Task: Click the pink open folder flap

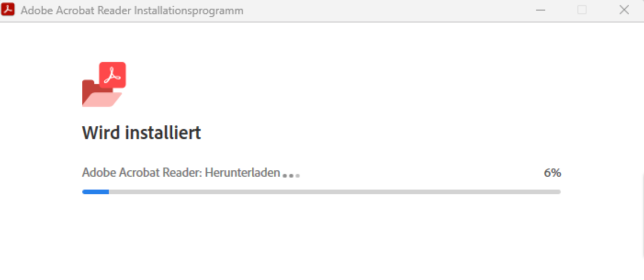Action: click(x=102, y=100)
